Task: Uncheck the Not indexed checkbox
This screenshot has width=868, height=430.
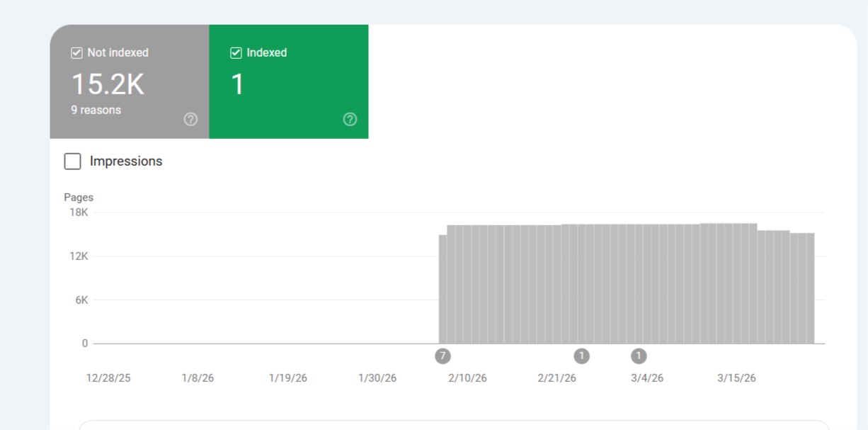Action: point(77,53)
